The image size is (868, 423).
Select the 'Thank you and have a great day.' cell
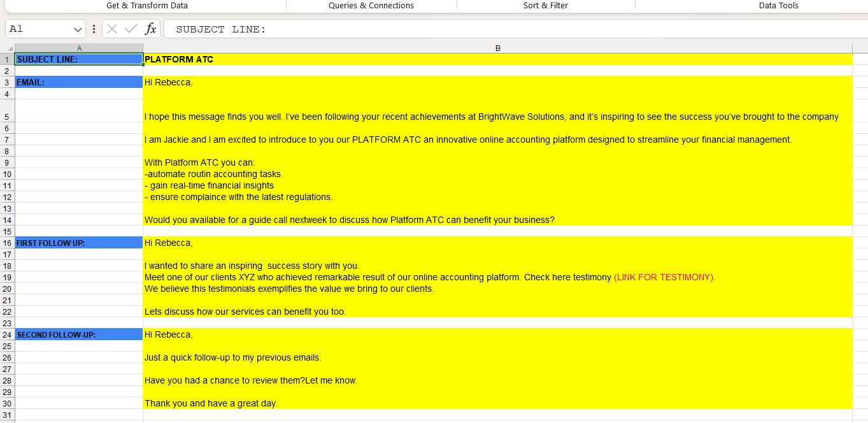point(498,403)
